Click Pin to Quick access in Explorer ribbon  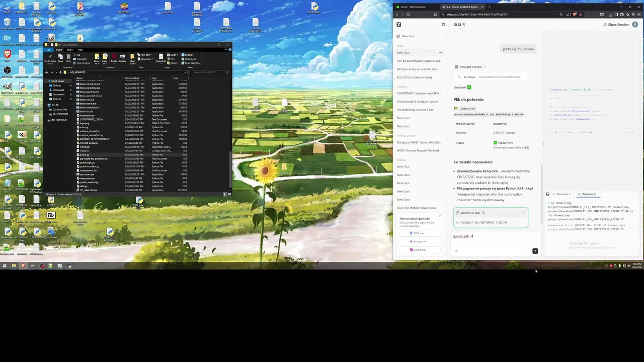(50, 58)
